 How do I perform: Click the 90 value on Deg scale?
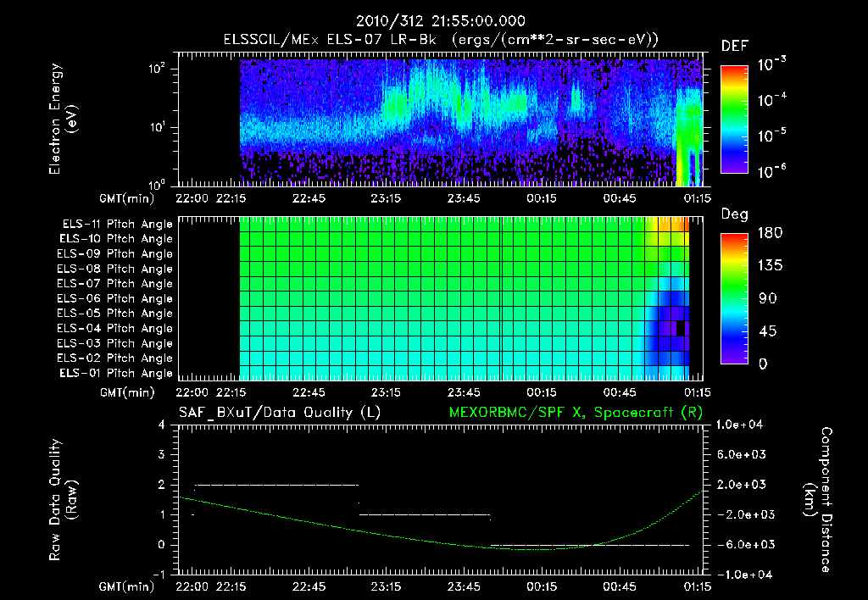(x=768, y=298)
